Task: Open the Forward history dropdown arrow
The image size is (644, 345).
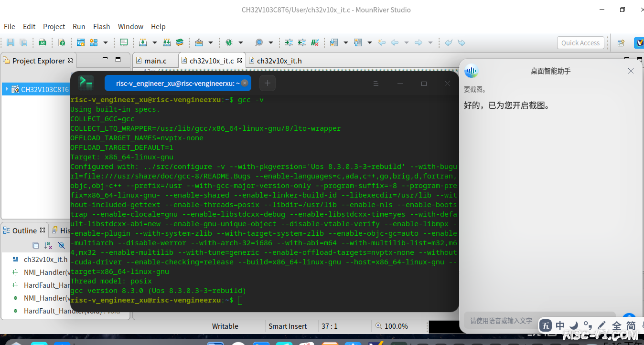Action: click(430, 42)
